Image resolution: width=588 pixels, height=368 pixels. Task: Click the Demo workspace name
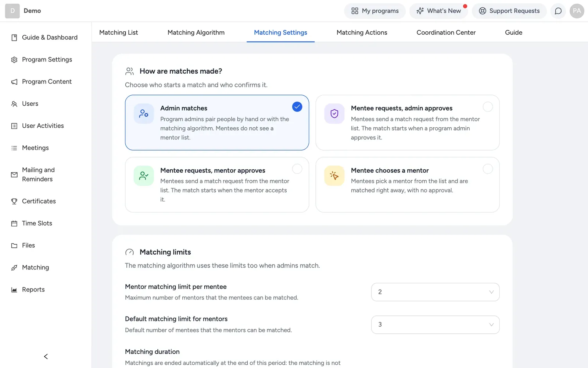pos(32,11)
